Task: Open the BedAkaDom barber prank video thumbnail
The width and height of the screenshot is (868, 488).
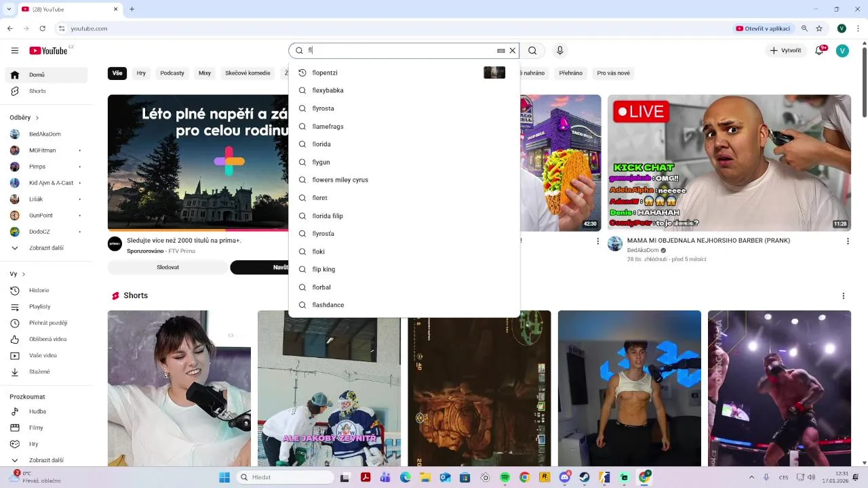Action: coord(729,163)
